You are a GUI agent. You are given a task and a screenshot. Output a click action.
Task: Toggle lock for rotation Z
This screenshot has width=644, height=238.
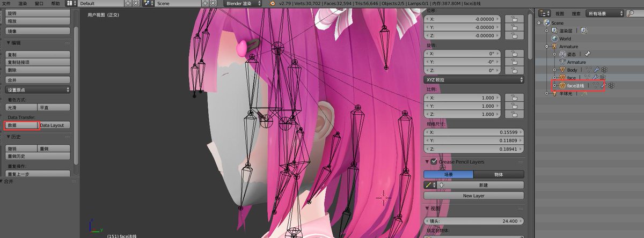[x=514, y=70]
